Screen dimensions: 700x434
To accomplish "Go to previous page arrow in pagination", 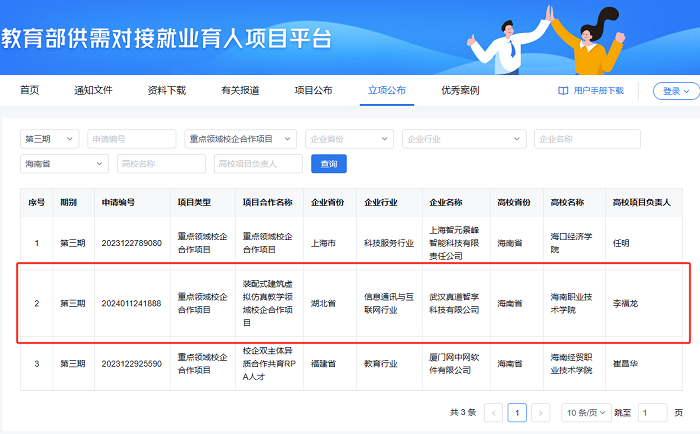I will click(493, 412).
